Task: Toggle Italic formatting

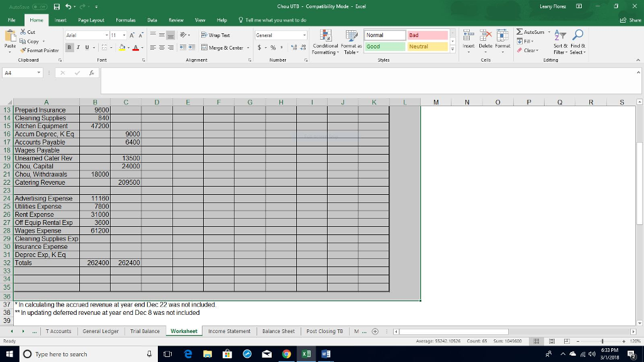Action: point(78,48)
